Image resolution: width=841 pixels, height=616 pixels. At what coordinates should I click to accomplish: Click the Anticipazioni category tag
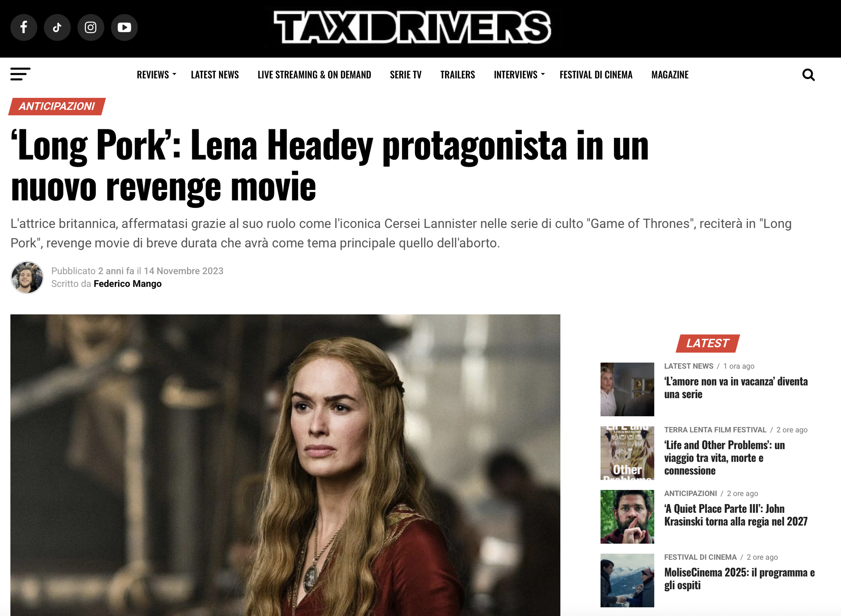tap(57, 107)
